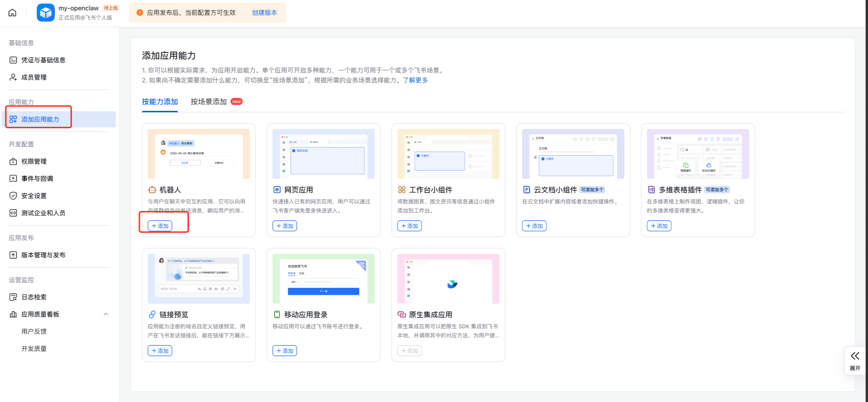Click the 创建版本 link
868x402 pixels.
coord(264,13)
